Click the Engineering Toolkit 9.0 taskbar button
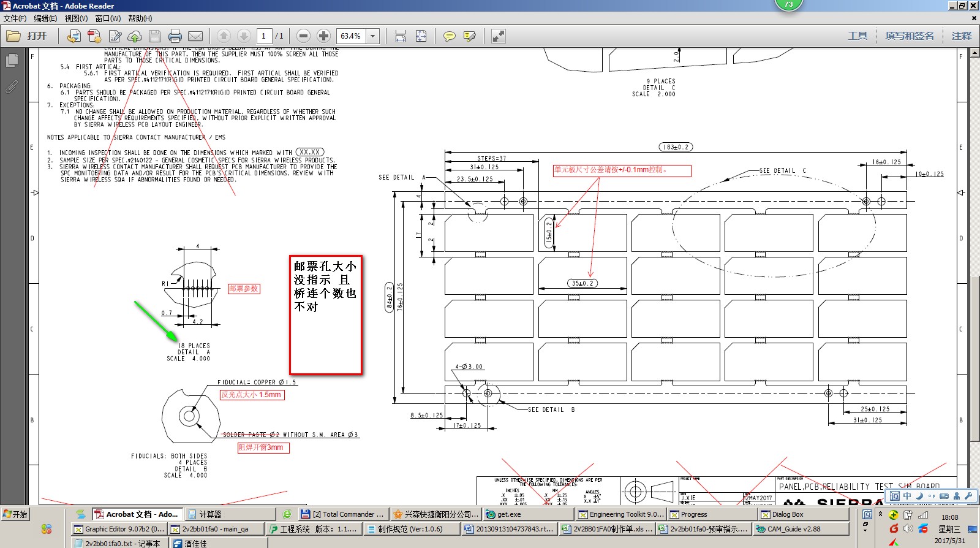 (x=620, y=514)
